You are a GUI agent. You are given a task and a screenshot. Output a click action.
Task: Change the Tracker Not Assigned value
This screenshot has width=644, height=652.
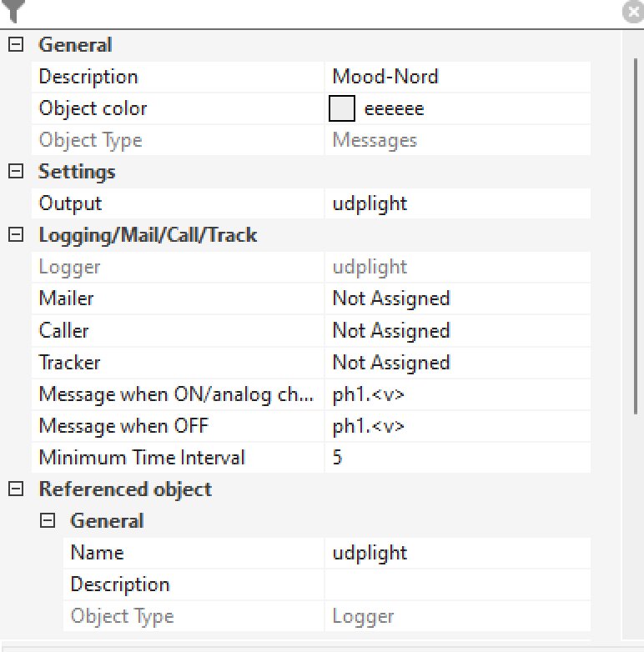coord(456,363)
